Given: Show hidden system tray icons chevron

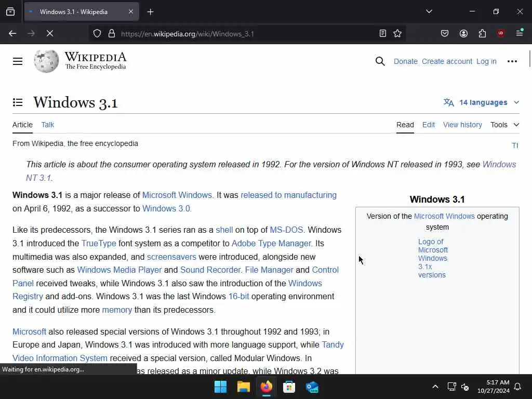Looking at the screenshot, I should (435, 387).
